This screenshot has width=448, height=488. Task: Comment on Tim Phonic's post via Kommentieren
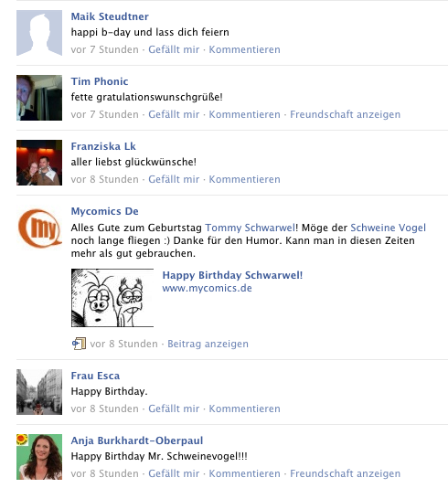[244, 114]
